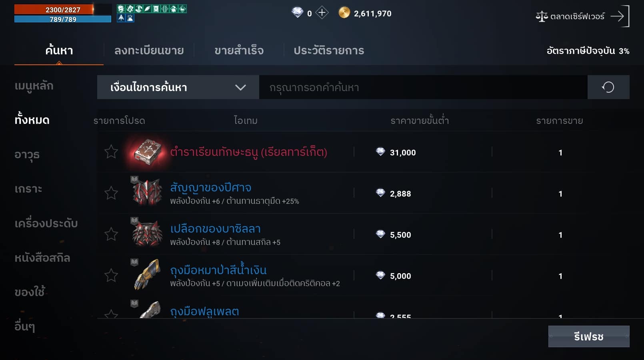This screenshot has height=360, width=644.
Task: Click the red HP bar
Action: [x=63, y=10]
